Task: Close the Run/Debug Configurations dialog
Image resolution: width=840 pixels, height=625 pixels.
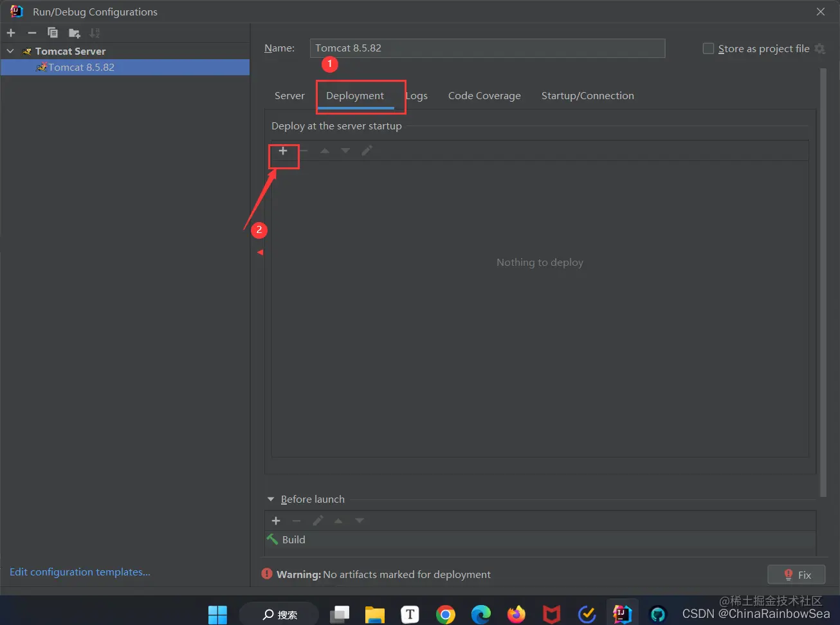Action: tap(821, 12)
